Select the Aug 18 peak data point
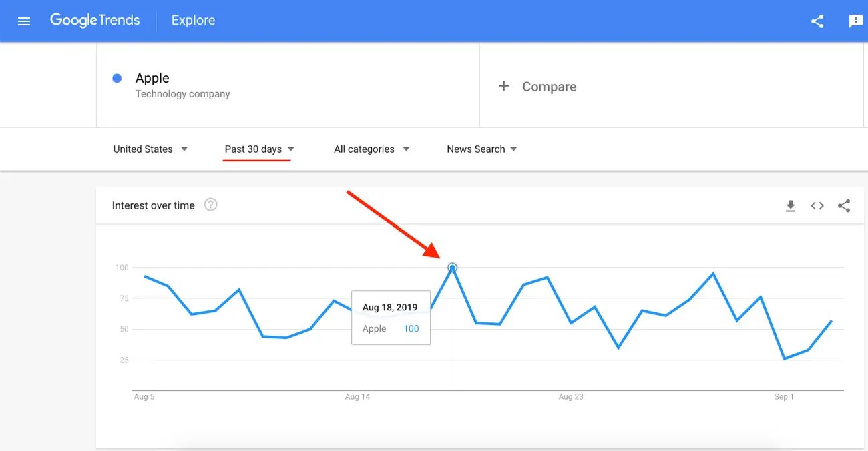Screen dimensions: 868x451 452,268
